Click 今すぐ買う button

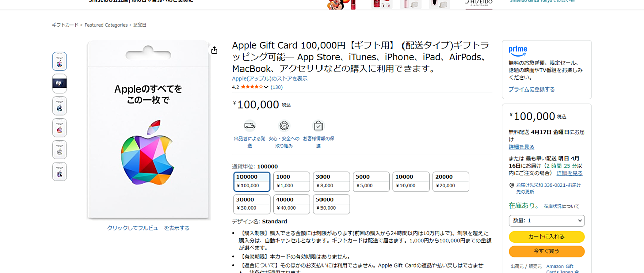(546, 251)
